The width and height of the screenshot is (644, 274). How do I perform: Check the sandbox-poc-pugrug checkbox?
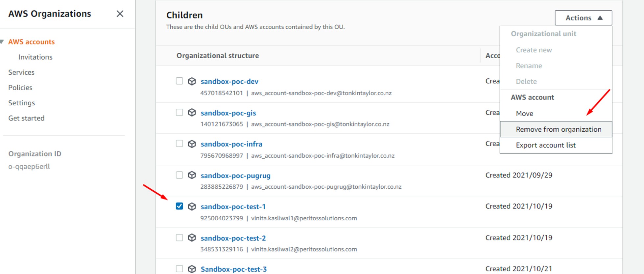pos(179,175)
